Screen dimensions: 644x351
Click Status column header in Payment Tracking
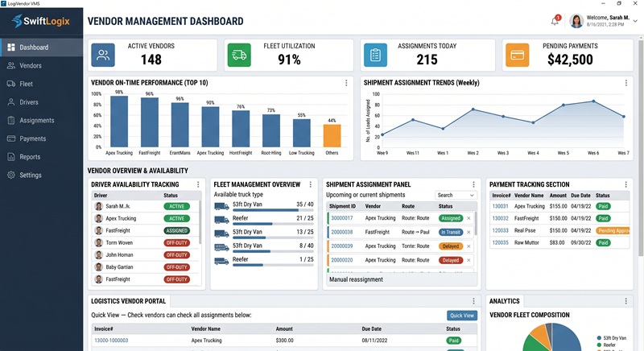(602, 196)
